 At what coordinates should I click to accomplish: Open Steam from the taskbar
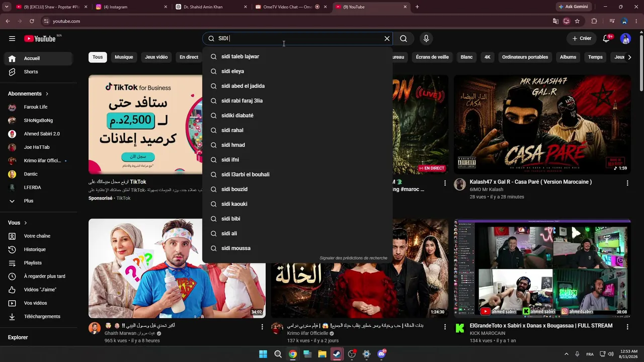(x=337, y=354)
